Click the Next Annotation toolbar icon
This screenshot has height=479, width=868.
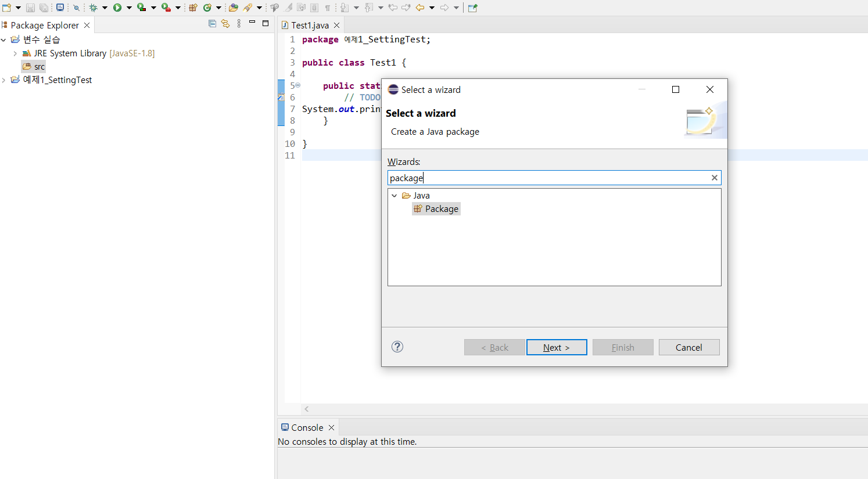point(345,8)
